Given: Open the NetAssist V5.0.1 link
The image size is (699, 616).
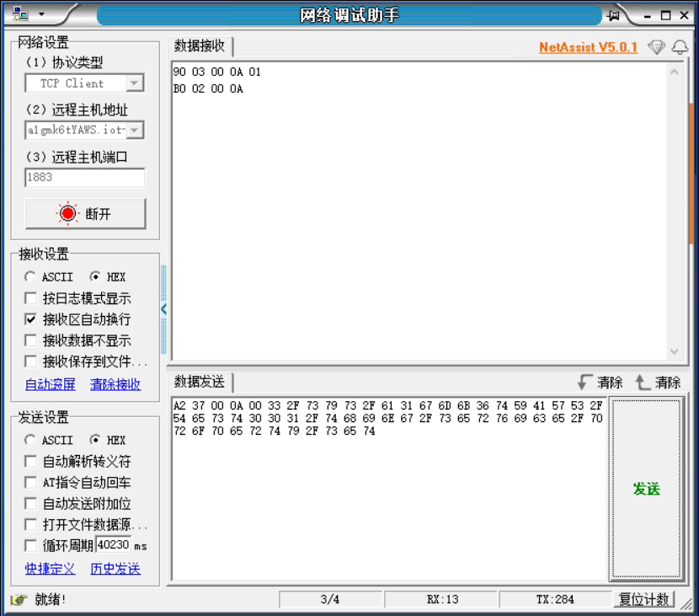Looking at the screenshot, I should click(588, 47).
